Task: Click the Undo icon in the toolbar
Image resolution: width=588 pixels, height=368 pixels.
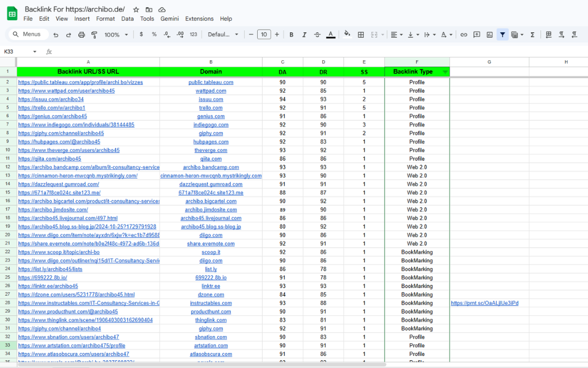Action: click(x=56, y=34)
